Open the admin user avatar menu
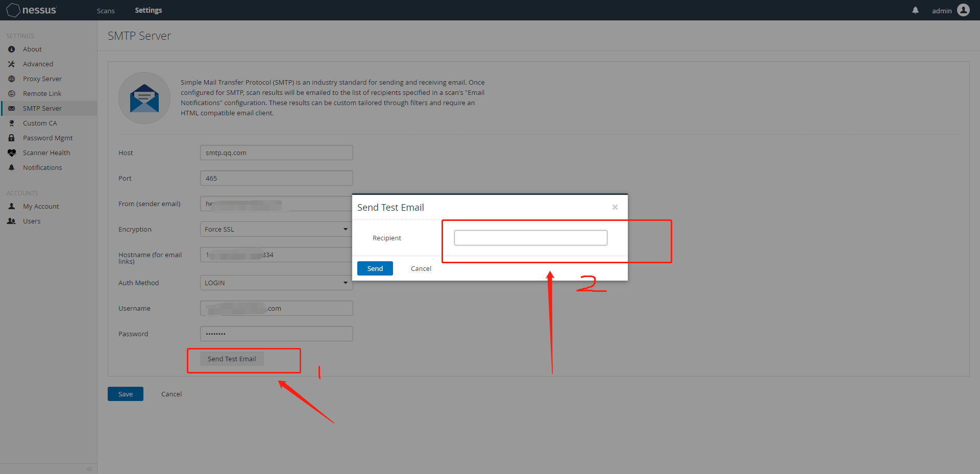Screen dimensions: 980x474 pos(963,10)
